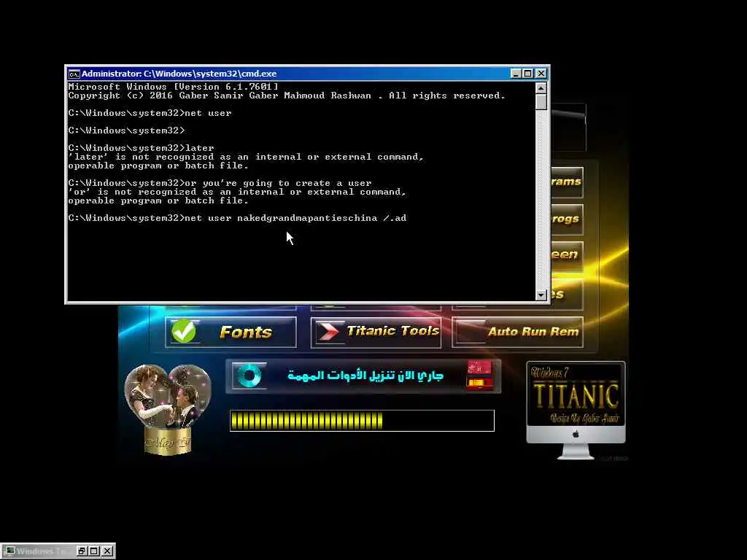Click the cmd scrollbar up arrow
Image resolution: width=747 pixels, height=560 pixels.
541,88
